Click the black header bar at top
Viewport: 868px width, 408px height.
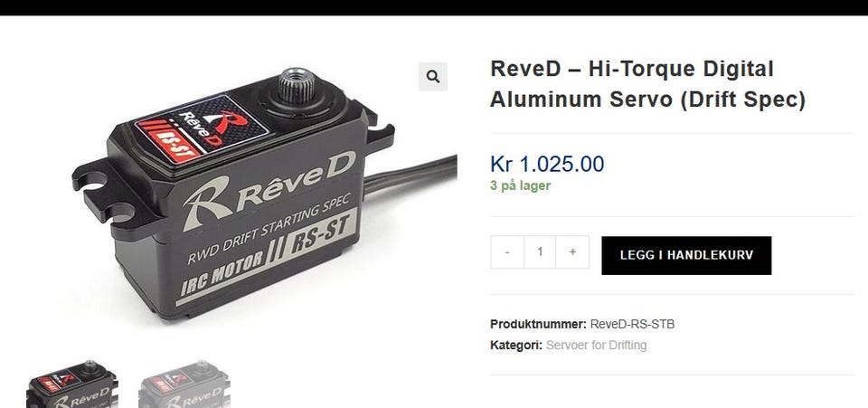tap(434, 7)
